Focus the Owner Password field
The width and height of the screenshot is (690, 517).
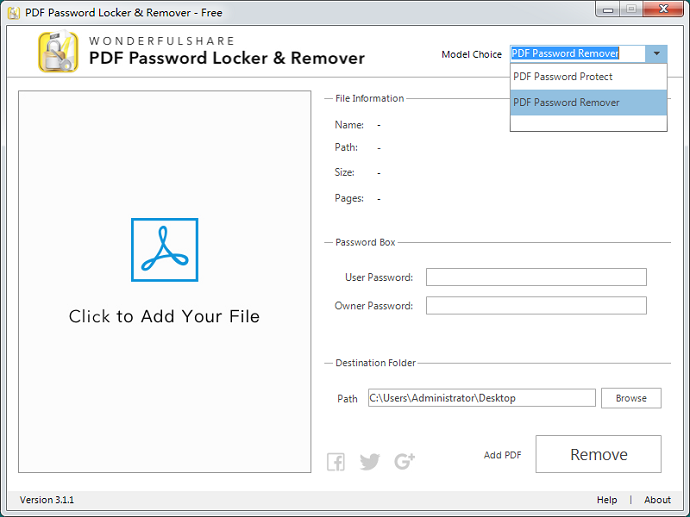pos(536,305)
